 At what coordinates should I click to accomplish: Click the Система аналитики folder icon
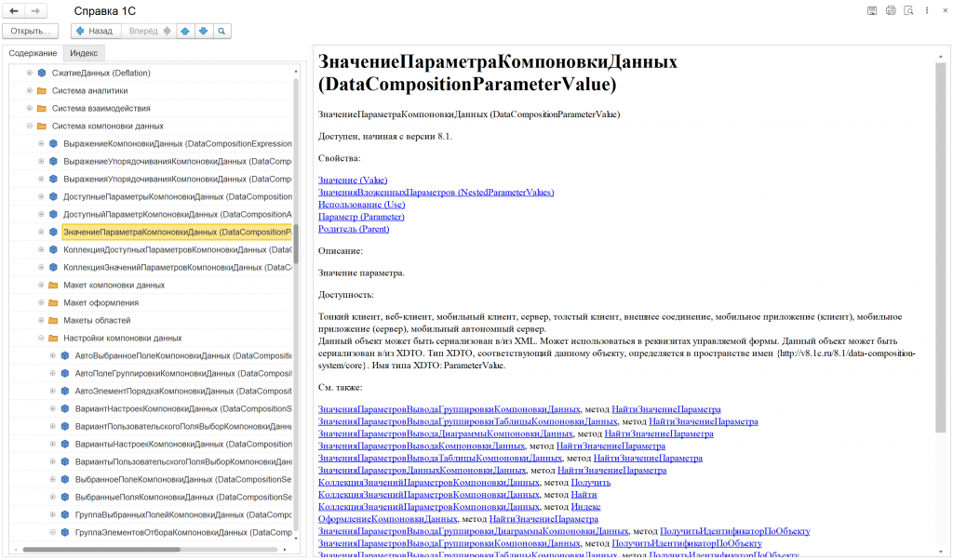(x=42, y=90)
